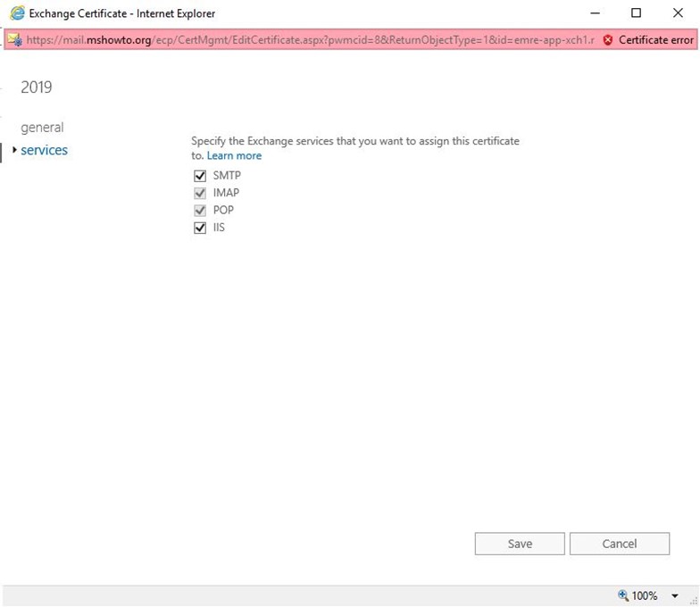Click the 100% zoom level value
The image size is (700, 607).
645,596
